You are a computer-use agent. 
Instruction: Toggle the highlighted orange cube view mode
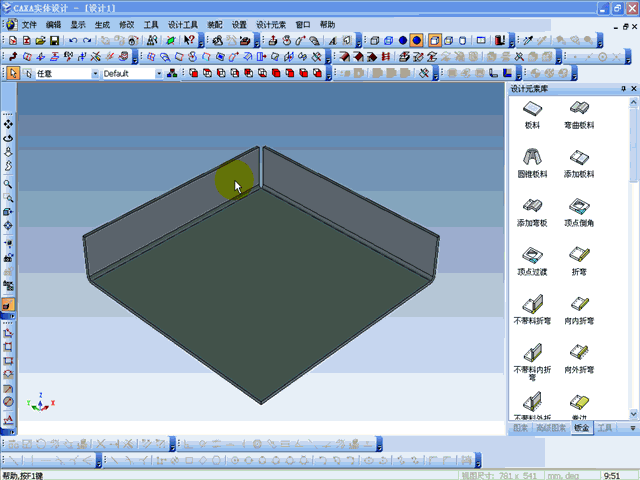[x=435, y=40]
